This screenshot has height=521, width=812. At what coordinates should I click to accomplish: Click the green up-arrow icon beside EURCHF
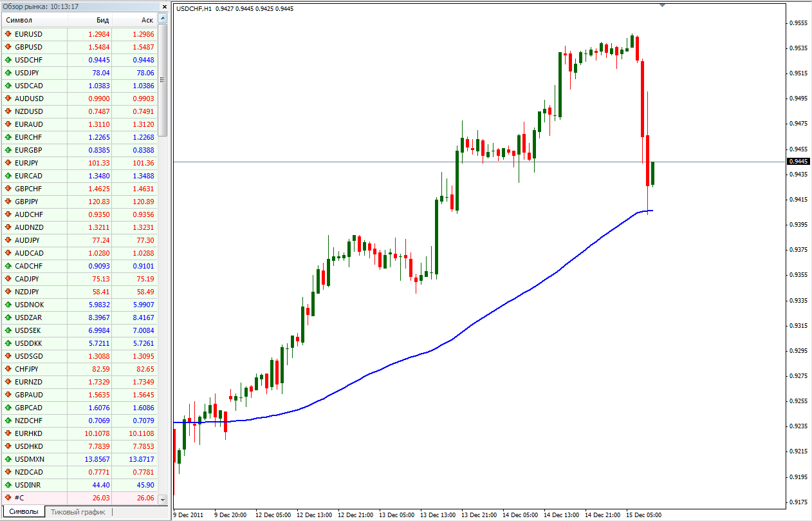click(x=8, y=137)
